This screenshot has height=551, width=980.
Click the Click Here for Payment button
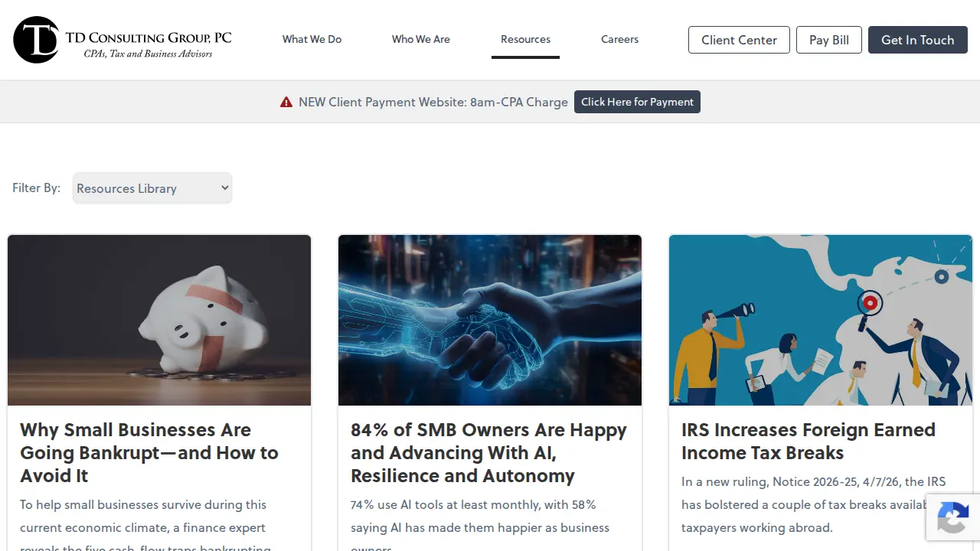(x=637, y=102)
